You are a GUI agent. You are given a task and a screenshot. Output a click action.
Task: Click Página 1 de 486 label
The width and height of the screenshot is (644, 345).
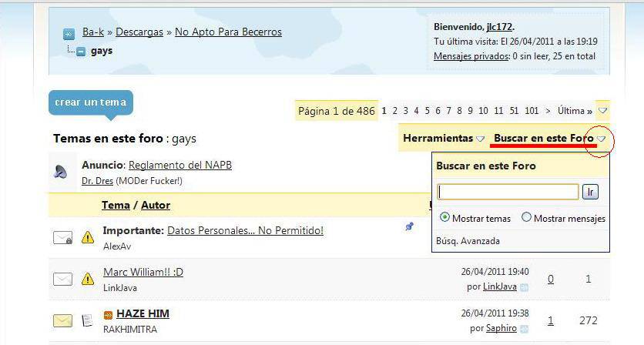[x=337, y=111]
